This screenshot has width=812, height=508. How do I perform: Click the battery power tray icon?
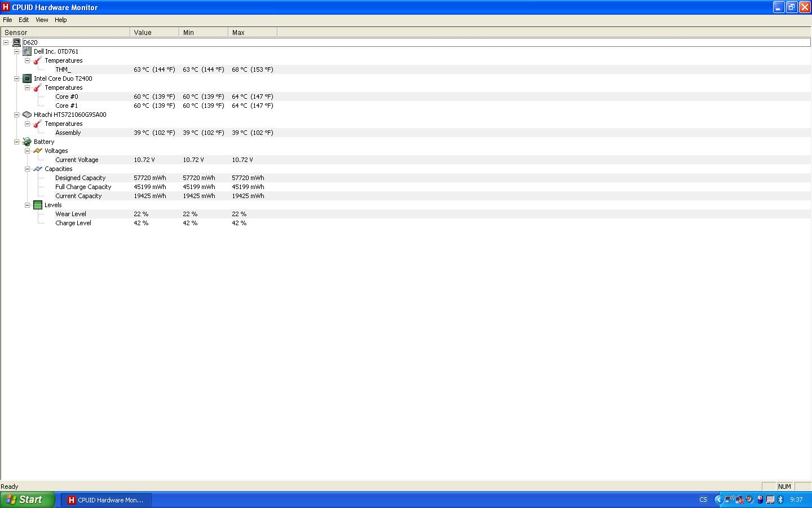coord(760,500)
